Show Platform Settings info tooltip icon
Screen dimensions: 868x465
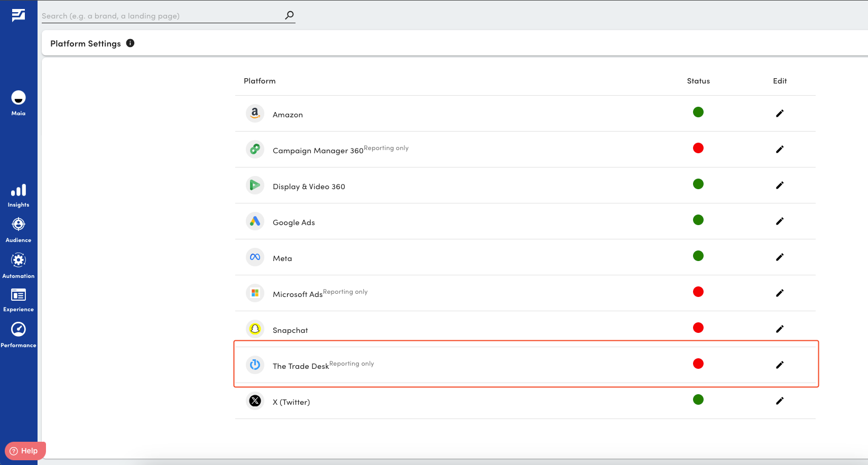tap(131, 43)
